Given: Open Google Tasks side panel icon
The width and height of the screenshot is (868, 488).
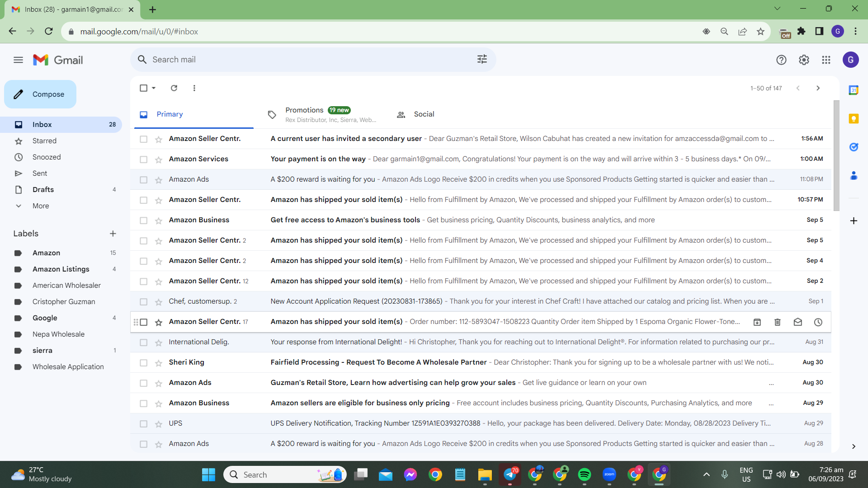Looking at the screenshot, I should pos(854,147).
